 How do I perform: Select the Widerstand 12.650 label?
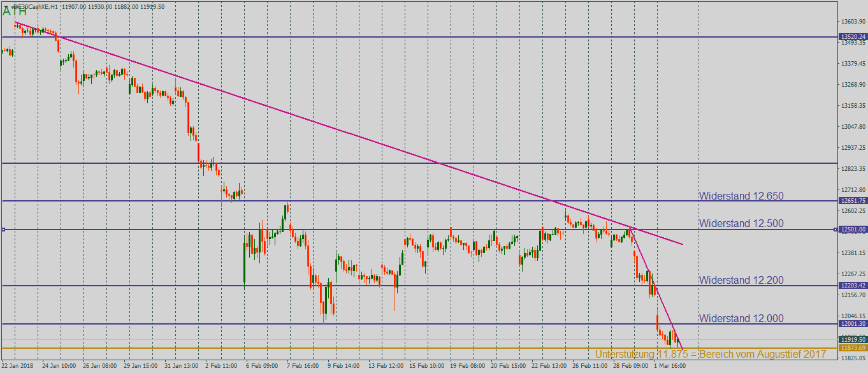click(x=741, y=196)
